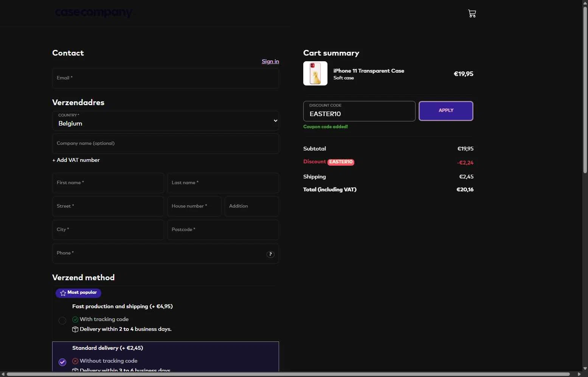588x377 pixels.
Task: Click the phone field help question mark
Action: click(270, 254)
